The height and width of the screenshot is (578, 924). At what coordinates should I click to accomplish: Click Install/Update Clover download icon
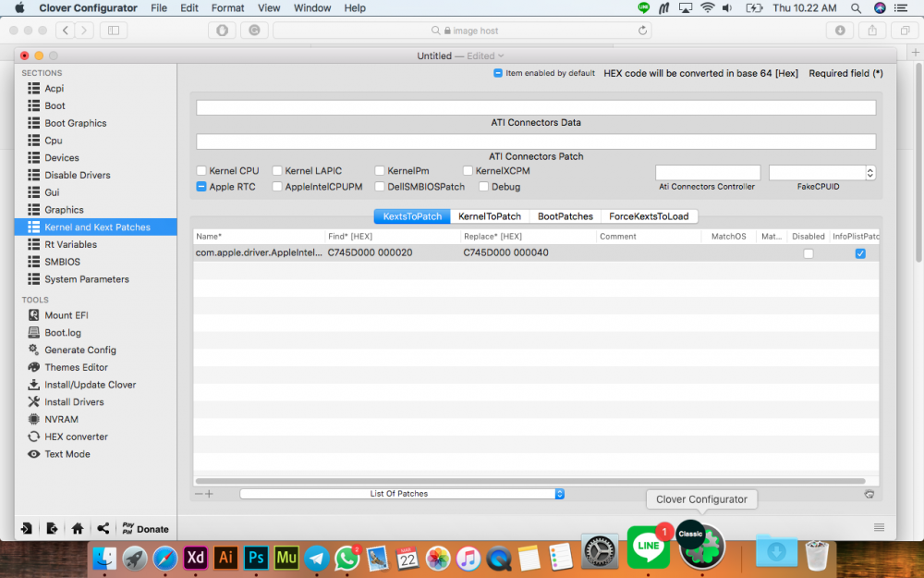click(x=33, y=385)
